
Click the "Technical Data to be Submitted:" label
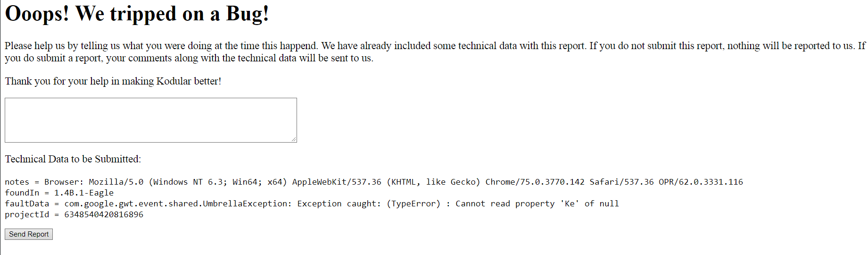click(73, 159)
